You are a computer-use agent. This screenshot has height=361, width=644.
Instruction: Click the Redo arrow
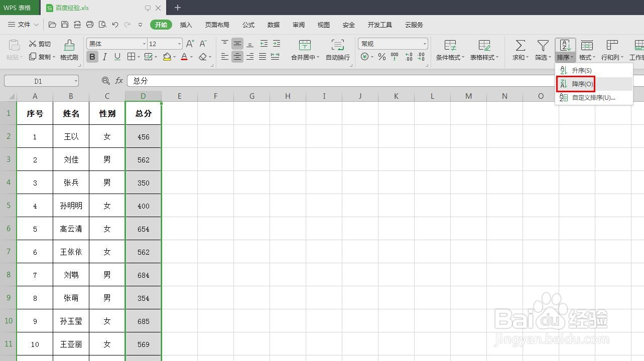pyautogui.click(x=127, y=25)
